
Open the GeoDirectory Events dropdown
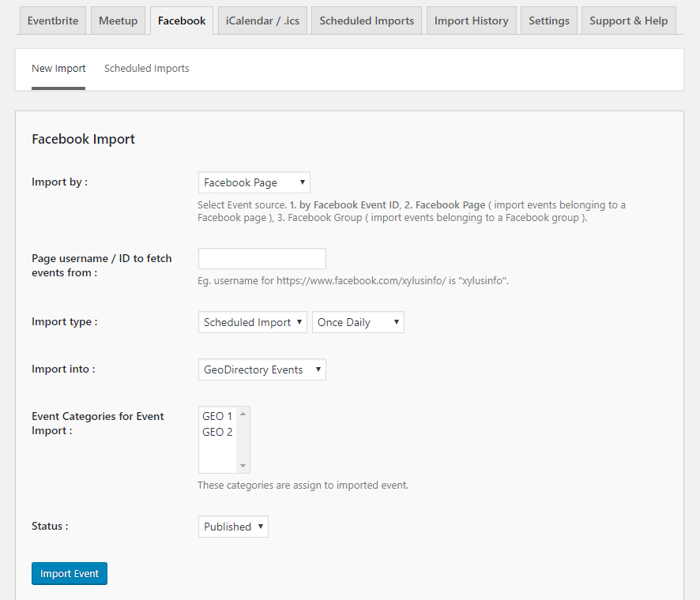pyautogui.click(x=262, y=369)
